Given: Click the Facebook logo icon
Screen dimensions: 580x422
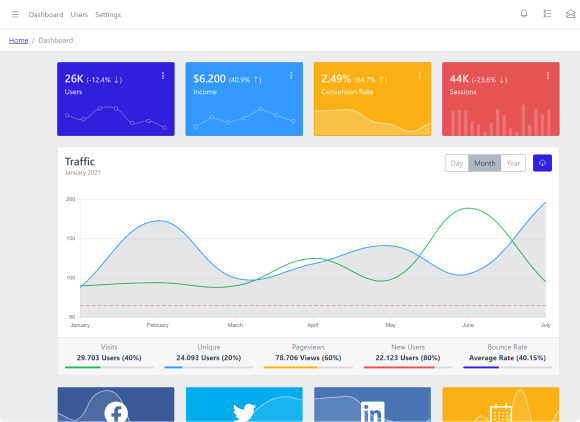Looking at the screenshot, I should point(116,412).
